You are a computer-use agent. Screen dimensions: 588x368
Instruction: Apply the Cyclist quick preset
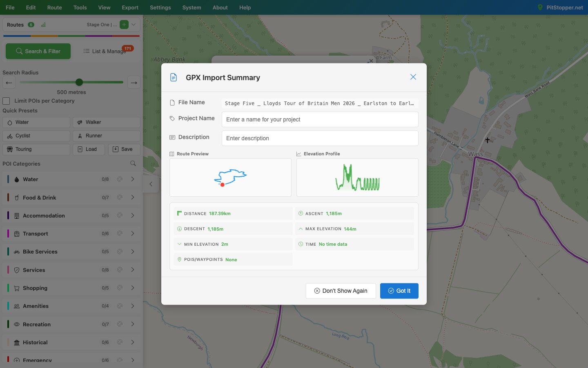tap(36, 136)
